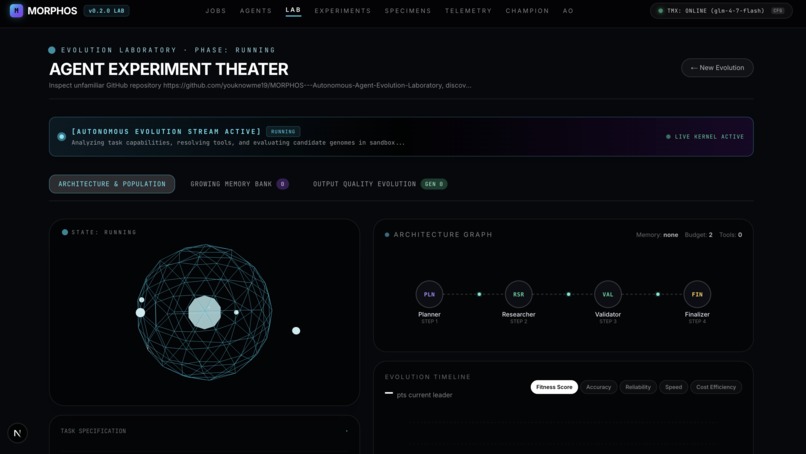Viewport: 806px width, 454px height.
Task: Click the evolution stream active indicator dot
Action: point(62,136)
